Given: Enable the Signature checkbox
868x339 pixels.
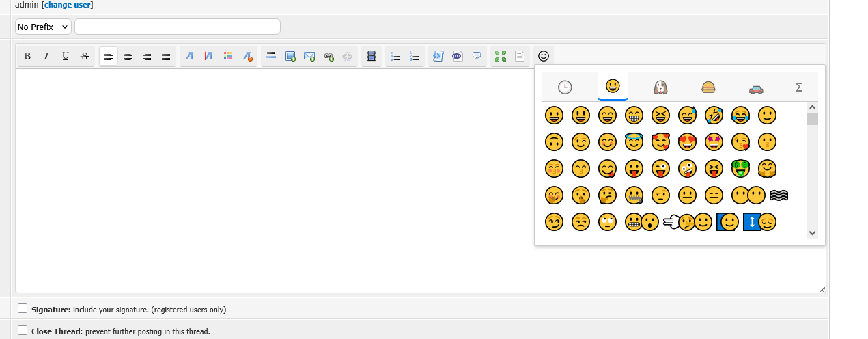Looking at the screenshot, I should (x=23, y=309).
